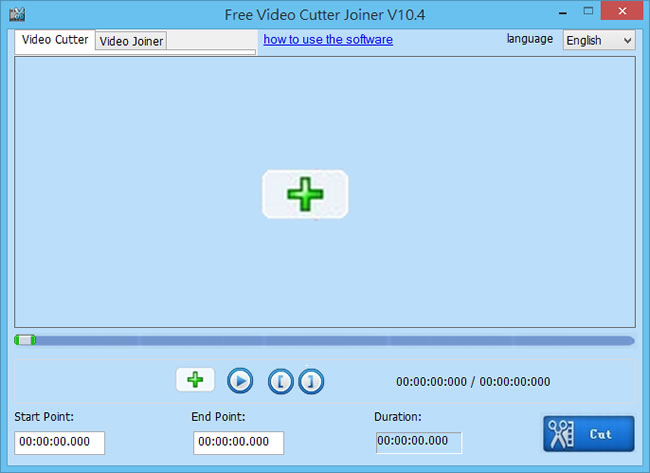The height and width of the screenshot is (473, 650).
Task: Click the 'Duration:' label
Action: click(x=398, y=416)
